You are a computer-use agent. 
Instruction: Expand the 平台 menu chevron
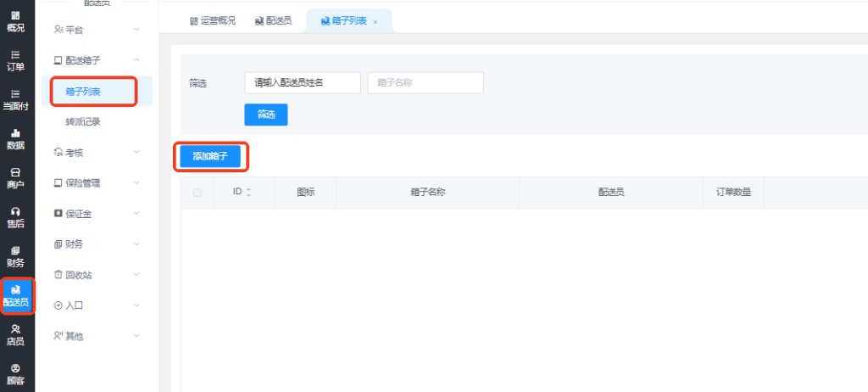(x=136, y=30)
